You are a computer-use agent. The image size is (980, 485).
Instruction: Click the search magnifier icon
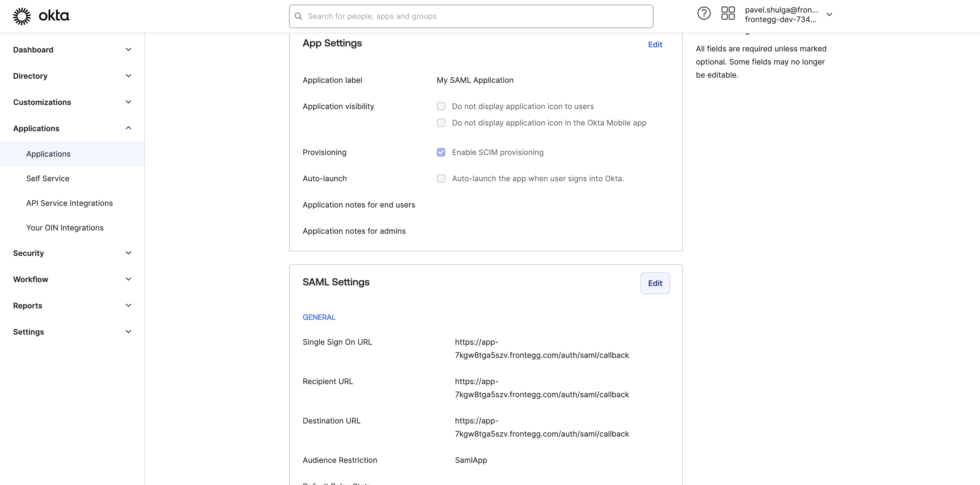coord(299,16)
